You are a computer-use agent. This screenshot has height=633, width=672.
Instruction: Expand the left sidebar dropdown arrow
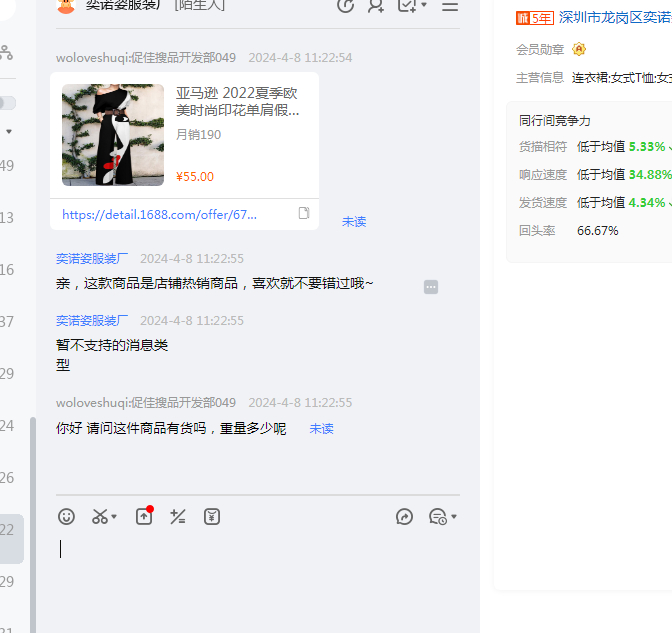pyautogui.click(x=9, y=132)
